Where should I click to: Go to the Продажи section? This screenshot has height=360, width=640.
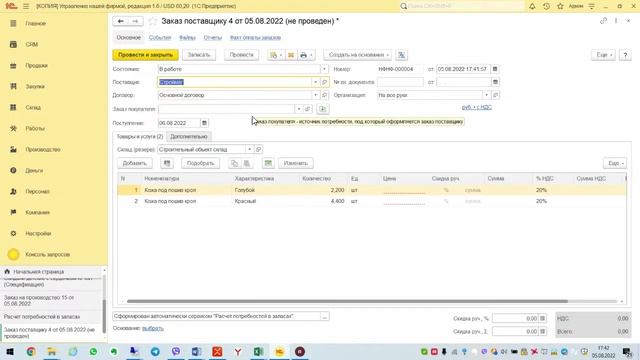pos(36,65)
